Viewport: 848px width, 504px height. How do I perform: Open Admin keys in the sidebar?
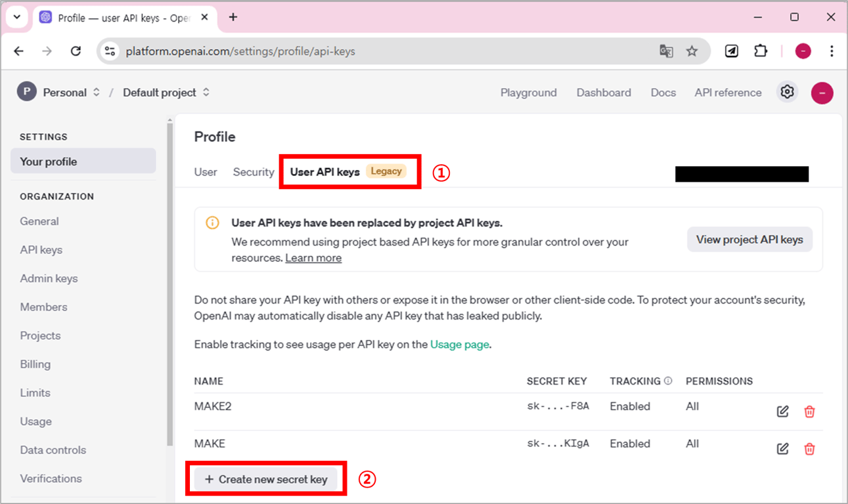pyautogui.click(x=49, y=278)
